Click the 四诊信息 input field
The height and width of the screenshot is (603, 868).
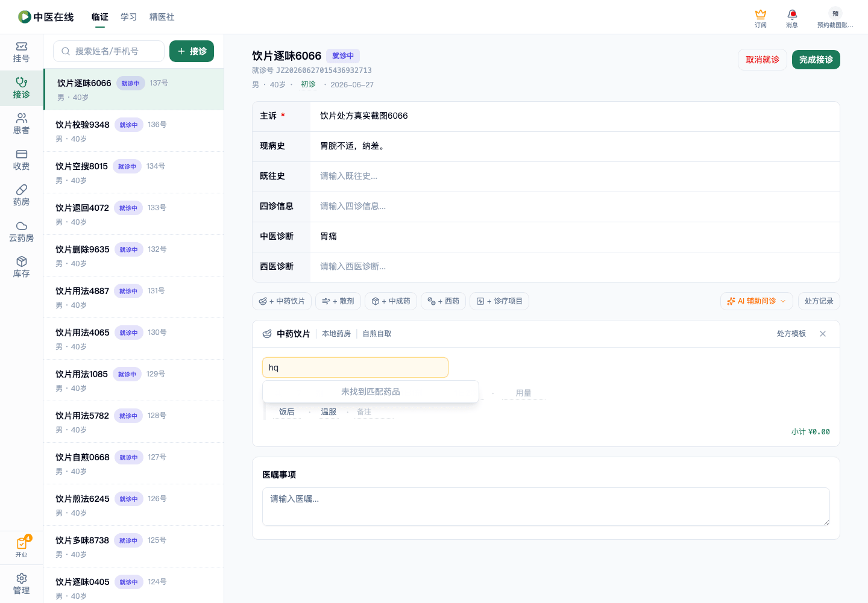tap(575, 206)
